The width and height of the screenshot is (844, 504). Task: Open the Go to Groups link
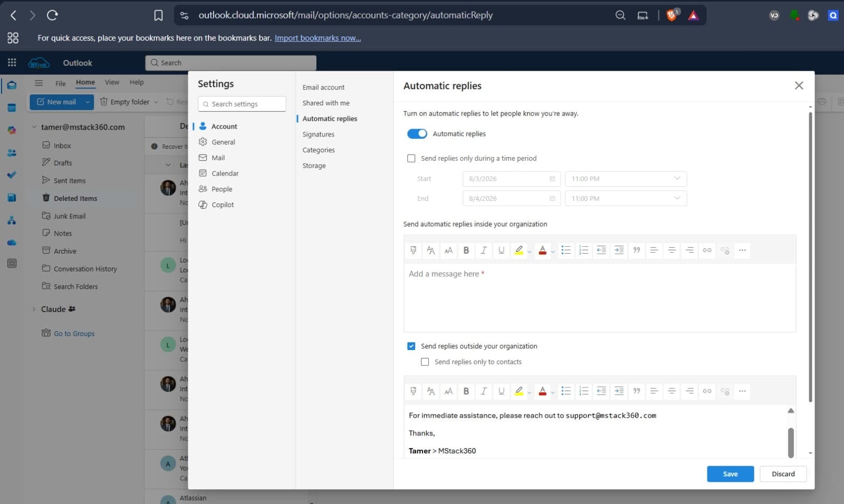pos(74,334)
